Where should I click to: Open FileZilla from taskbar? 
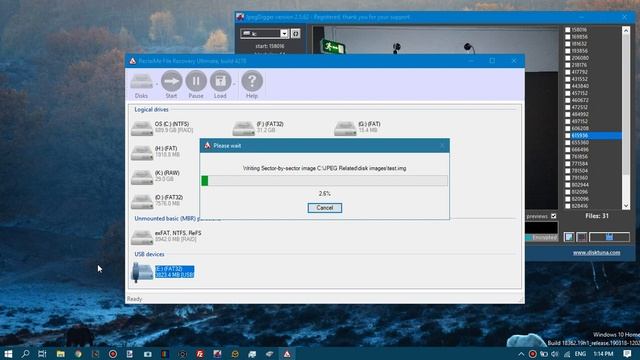pos(200,353)
